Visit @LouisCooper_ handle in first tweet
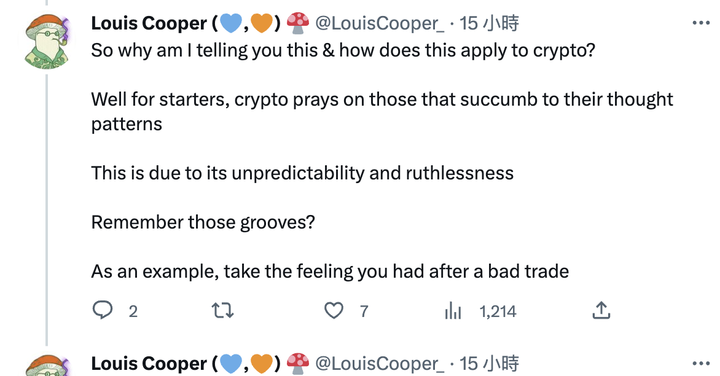The image size is (720, 376). click(x=380, y=23)
